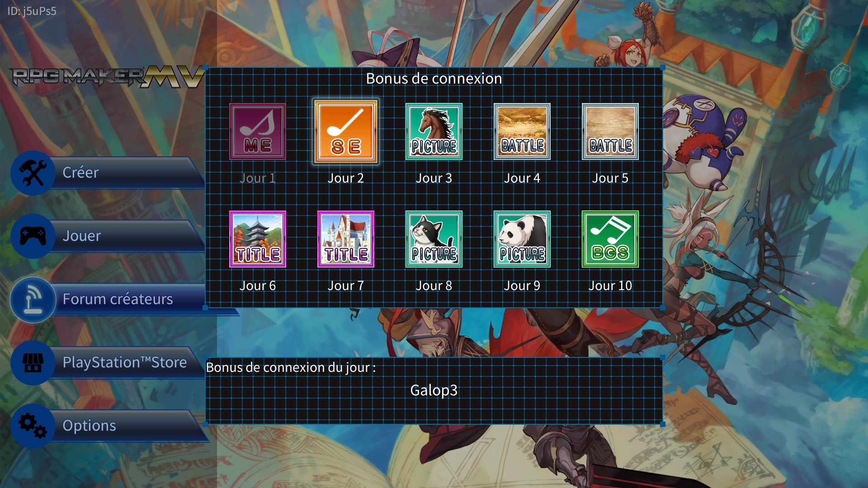This screenshot has height=488, width=868.
Task: Select the Jour 1 ME music bonus icon
Action: click(x=257, y=131)
